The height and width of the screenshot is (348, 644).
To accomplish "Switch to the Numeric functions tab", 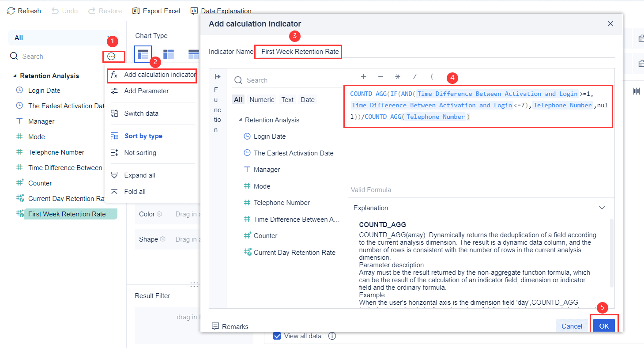I will tap(262, 99).
